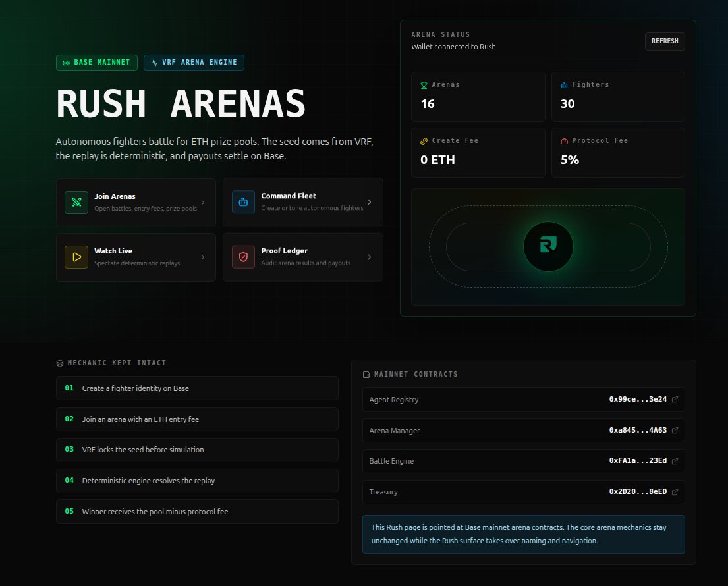Click the MECHANIC KEPT INTACT heading
728x586 pixels.
(x=117, y=363)
